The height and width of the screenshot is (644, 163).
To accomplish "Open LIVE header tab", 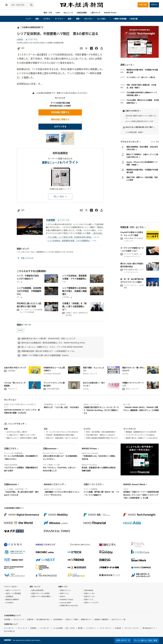I will (58, 12).
